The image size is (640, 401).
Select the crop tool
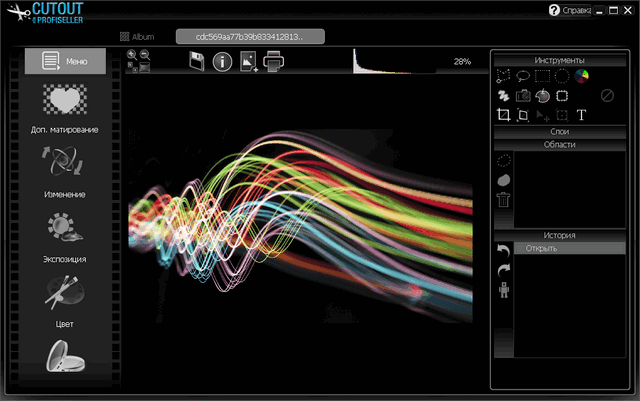coord(504,115)
